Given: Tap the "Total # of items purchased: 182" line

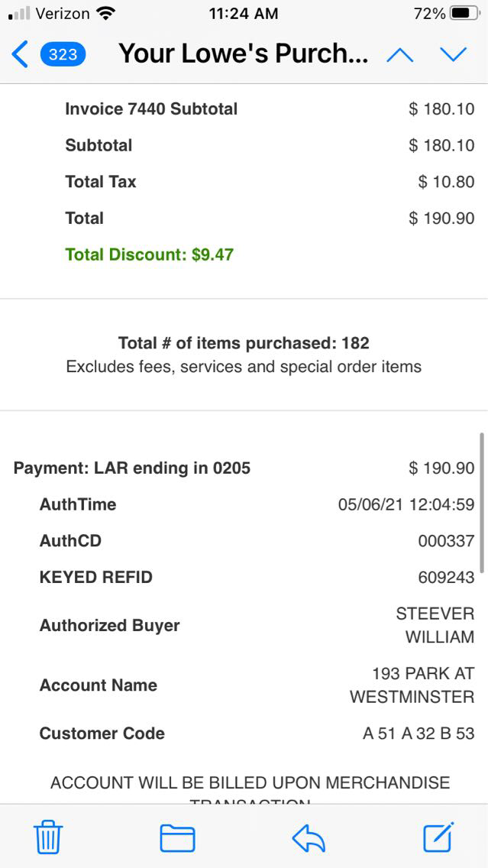Looking at the screenshot, I should click(244, 343).
